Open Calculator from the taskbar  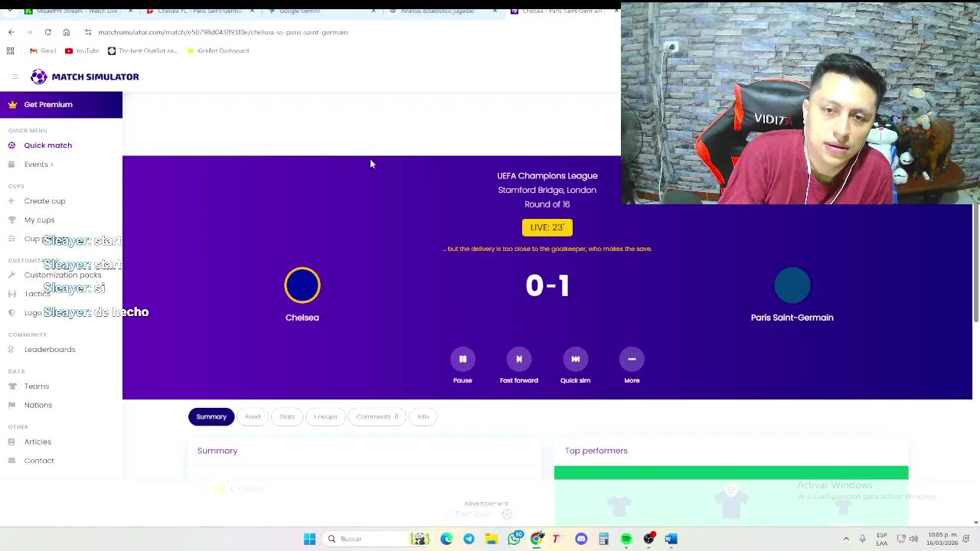pyautogui.click(x=603, y=539)
